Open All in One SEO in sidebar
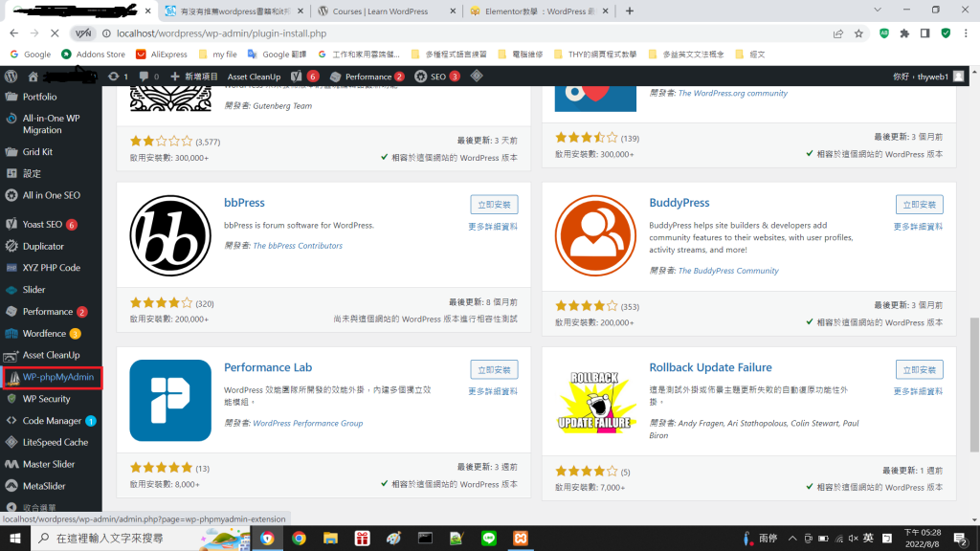Viewport: 980px width, 551px height. pyautogui.click(x=51, y=195)
